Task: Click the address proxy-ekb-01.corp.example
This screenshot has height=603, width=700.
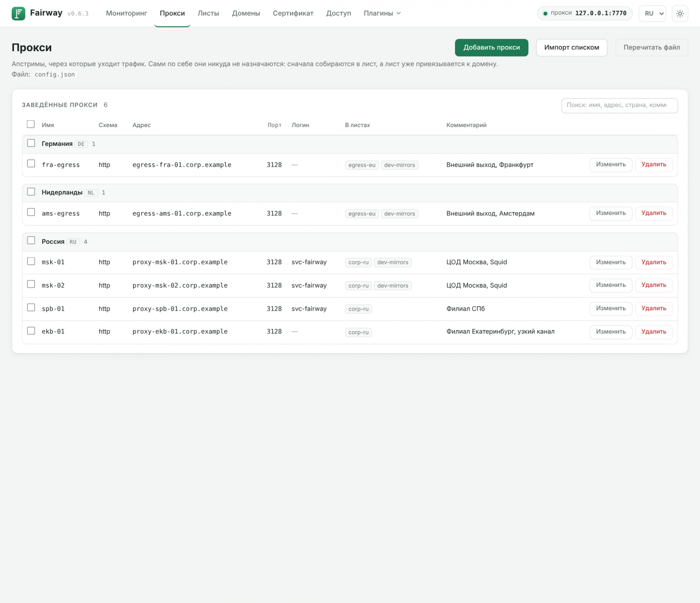Action: click(180, 331)
